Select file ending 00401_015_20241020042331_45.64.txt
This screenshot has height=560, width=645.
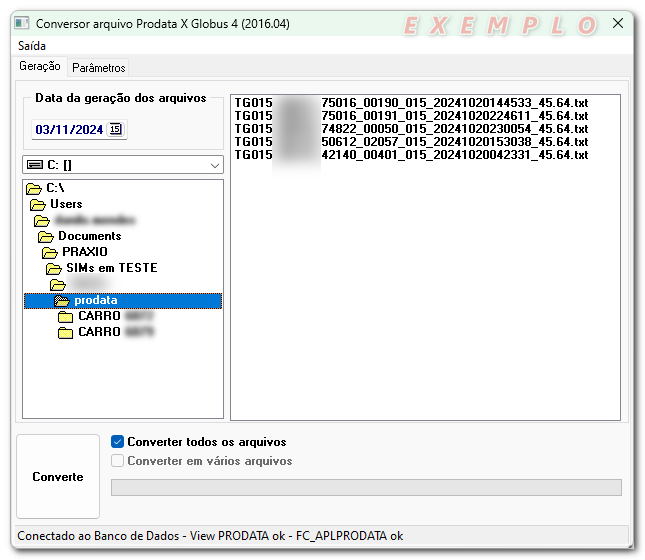coord(411,155)
